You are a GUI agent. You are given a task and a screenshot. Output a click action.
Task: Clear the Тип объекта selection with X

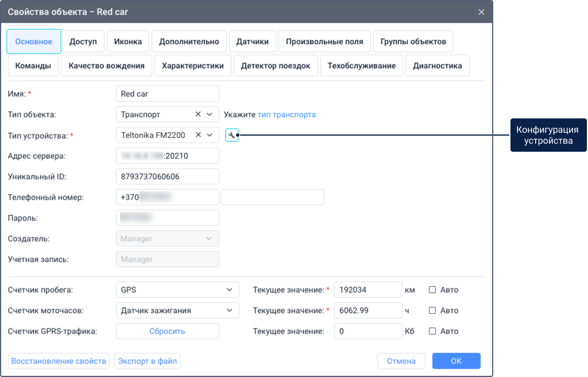click(198, 114)
